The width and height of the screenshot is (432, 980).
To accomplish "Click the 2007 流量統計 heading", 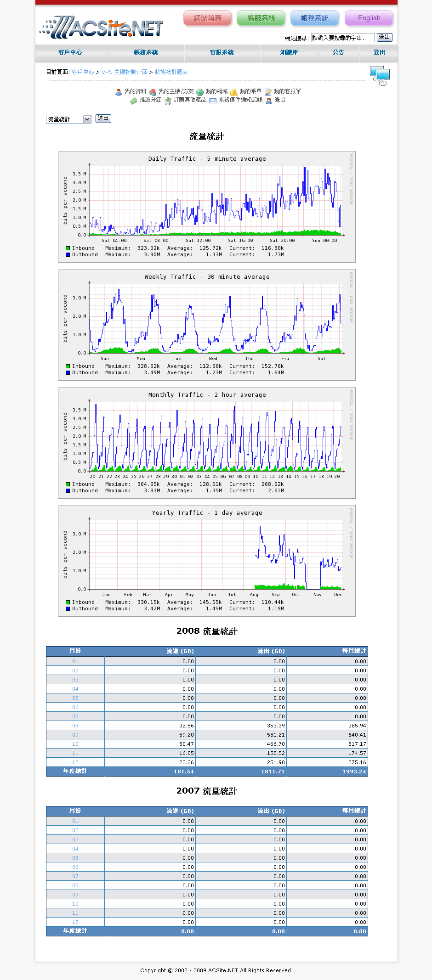I will (x=207, y=791).
